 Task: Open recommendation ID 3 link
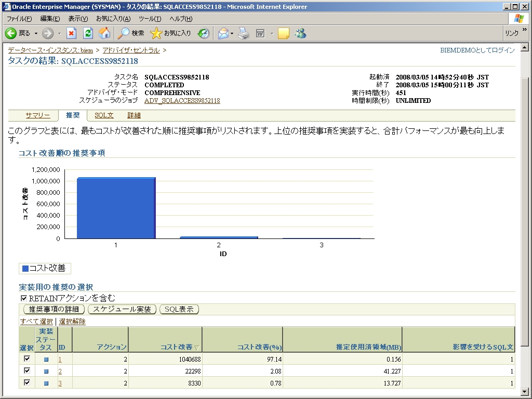(x=60, y=383)
